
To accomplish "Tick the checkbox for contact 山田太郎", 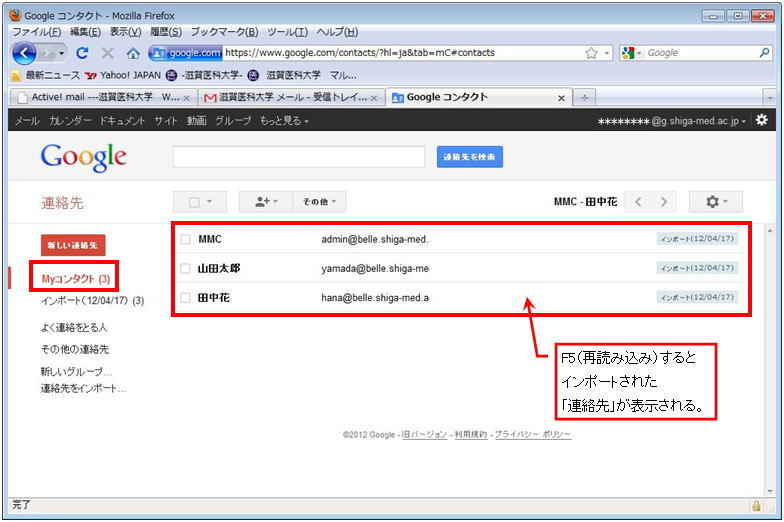I will (x=186, y=268).
